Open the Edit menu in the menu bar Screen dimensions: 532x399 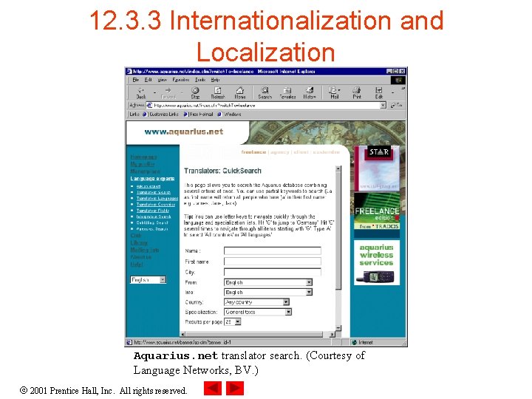point(148,80)
